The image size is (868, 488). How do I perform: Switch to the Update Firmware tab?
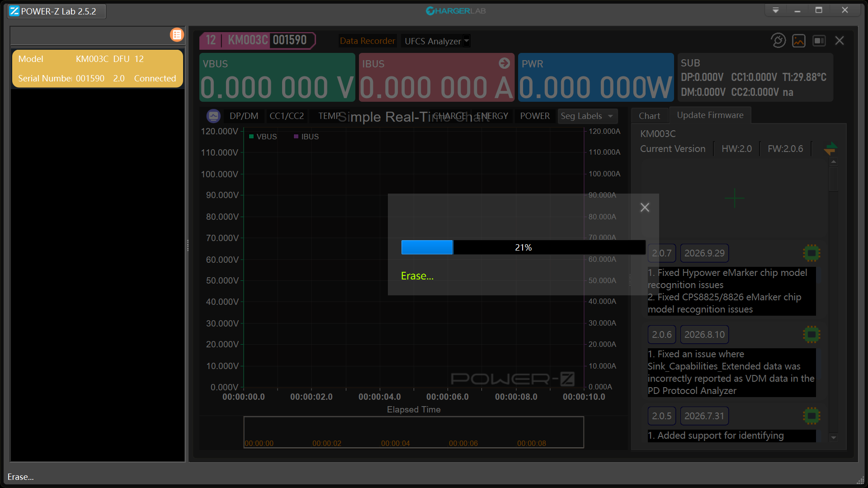(710, 115)
